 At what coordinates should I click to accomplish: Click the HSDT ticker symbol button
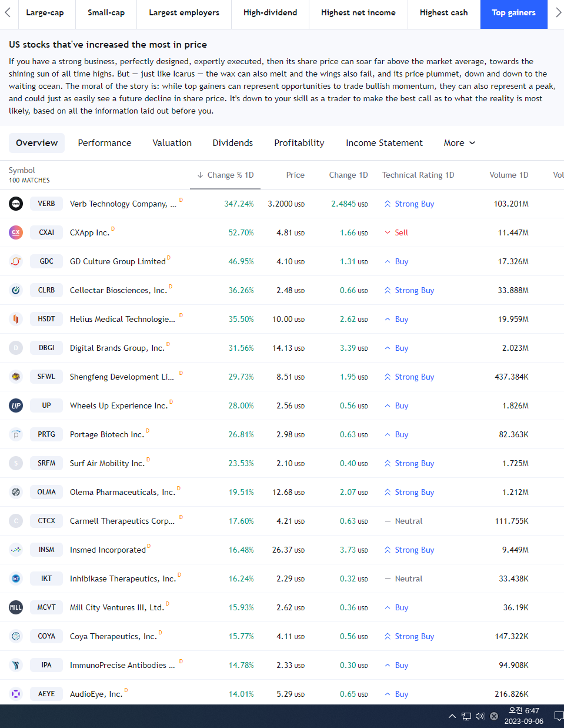(x=46, y=319)
